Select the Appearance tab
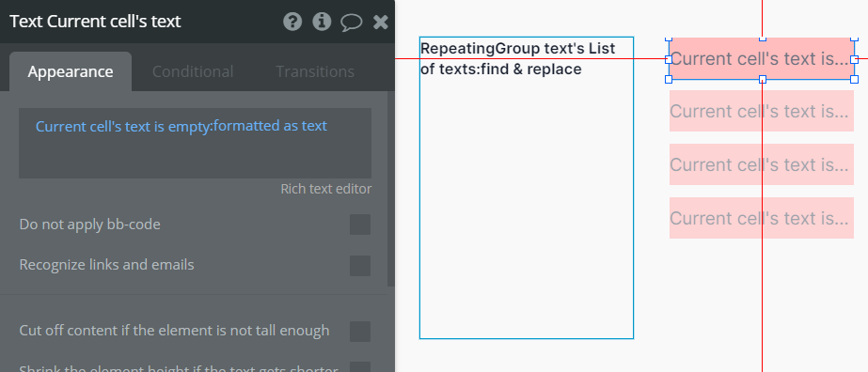The image size is (868, 372). coord(71,71)
